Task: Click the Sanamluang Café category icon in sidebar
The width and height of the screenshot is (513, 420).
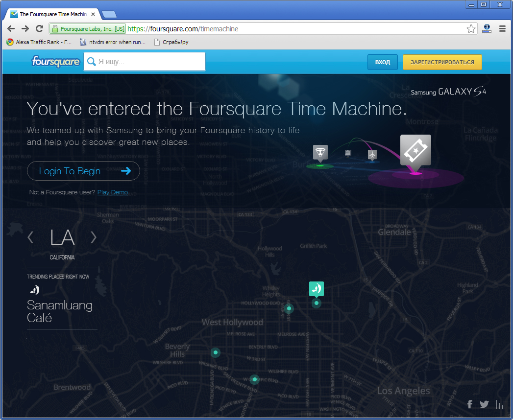Action: click(x=35, y=290)
